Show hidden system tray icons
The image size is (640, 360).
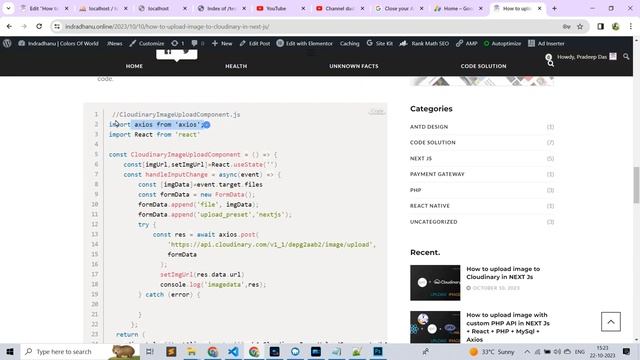coord(527,351)
